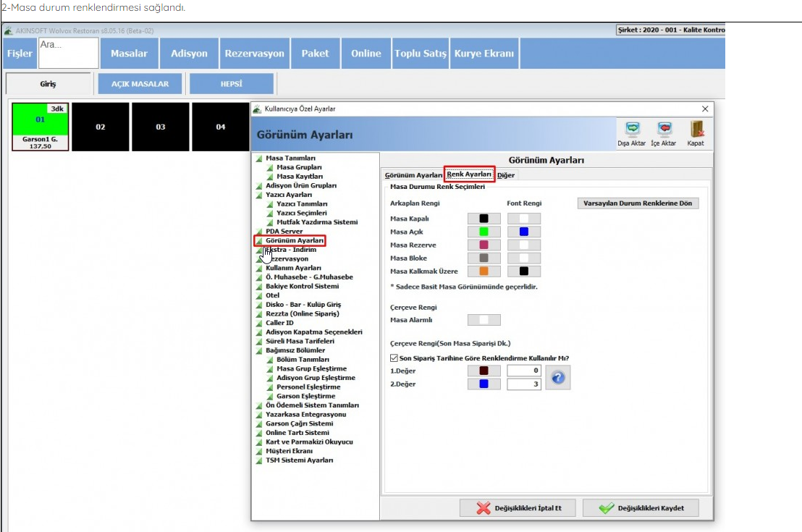The image size is (802, 532).
Task: Select Yazıcı Ayarları tree item
Action: (289, 195)
